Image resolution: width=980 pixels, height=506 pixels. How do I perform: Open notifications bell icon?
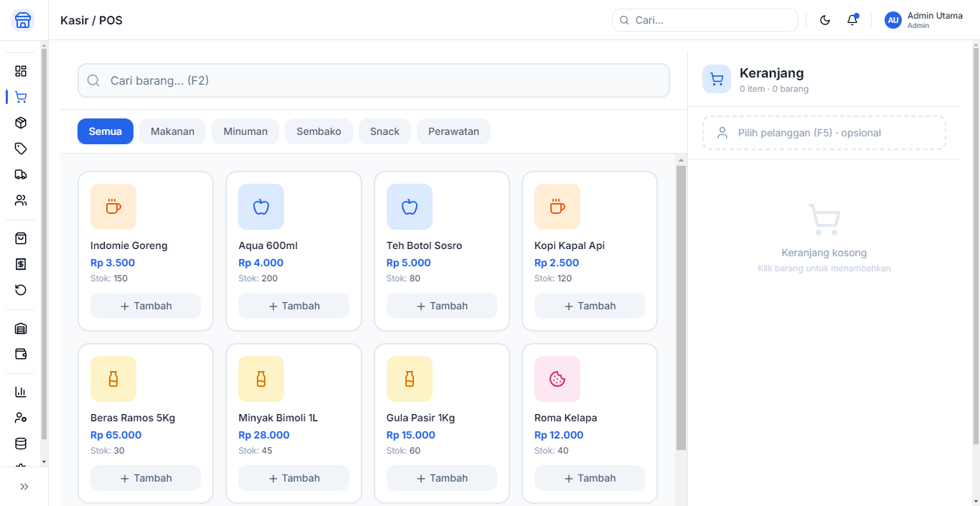852,20
